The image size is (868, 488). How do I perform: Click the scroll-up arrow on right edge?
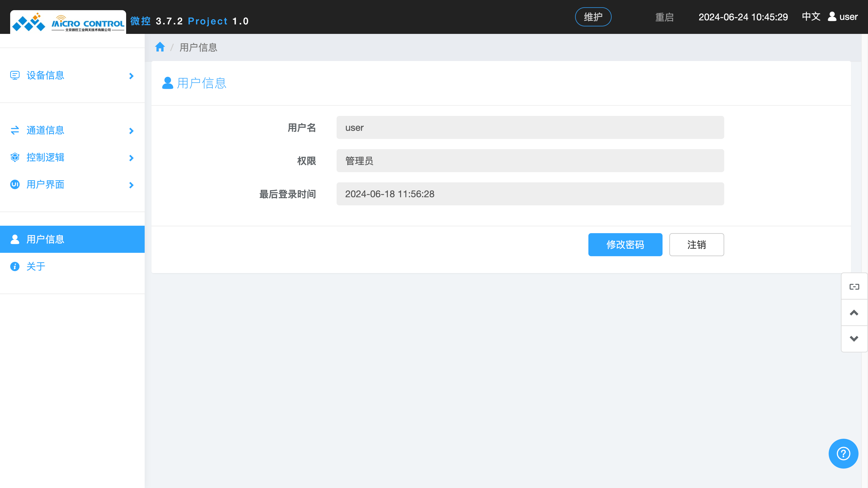pos(854,312)
